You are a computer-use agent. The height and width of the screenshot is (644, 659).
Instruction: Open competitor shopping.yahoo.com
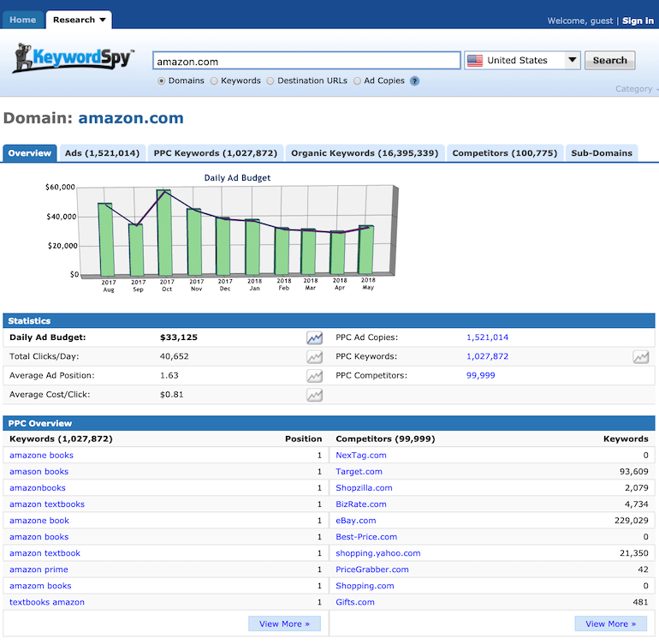377,553
